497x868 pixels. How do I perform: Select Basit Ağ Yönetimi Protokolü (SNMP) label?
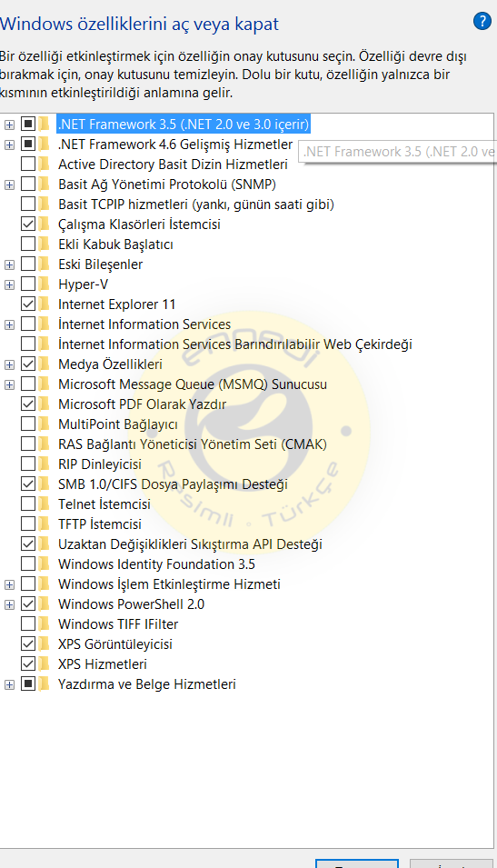click(167, 185)
